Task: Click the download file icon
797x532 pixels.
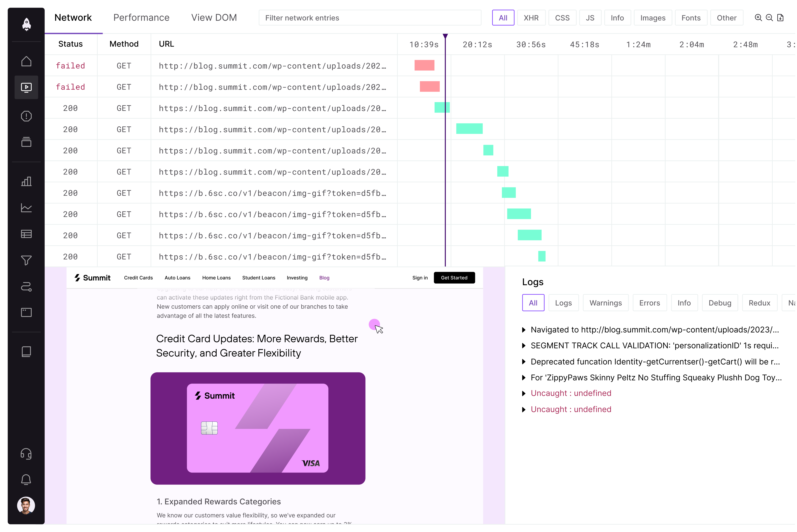Action: click(780, 18)
